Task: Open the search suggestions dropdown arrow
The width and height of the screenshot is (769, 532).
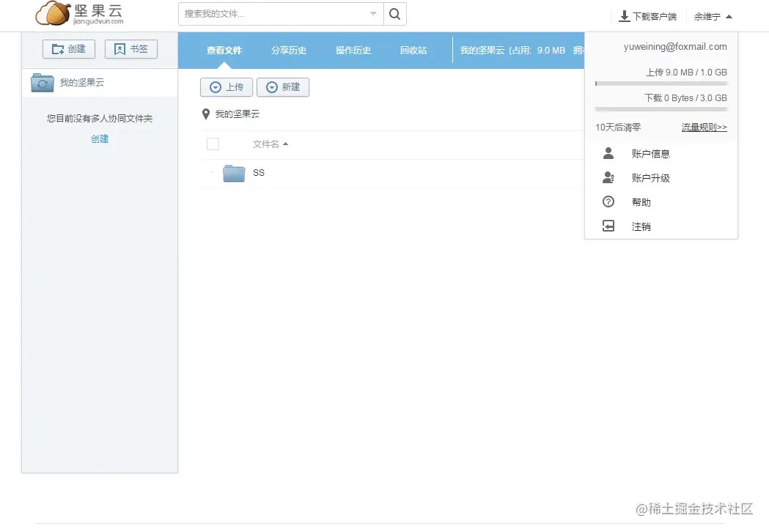Action: pos(373,14)
